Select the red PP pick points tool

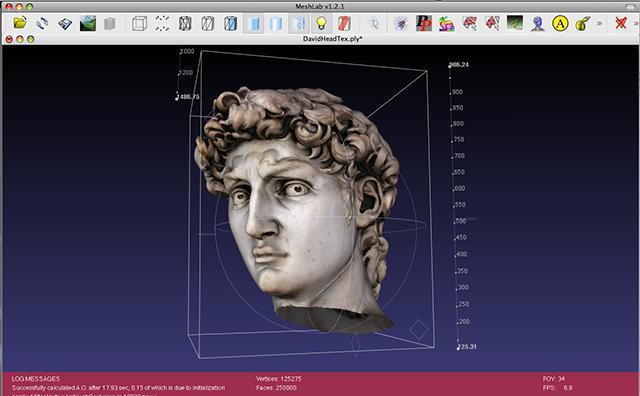(x=424, y=23)
